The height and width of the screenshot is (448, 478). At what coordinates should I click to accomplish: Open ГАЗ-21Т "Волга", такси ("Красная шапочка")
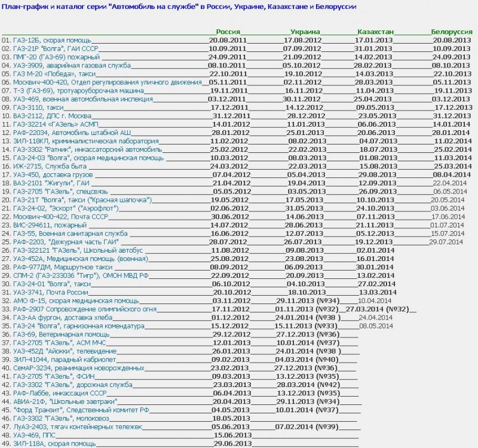tap(82, 200)
